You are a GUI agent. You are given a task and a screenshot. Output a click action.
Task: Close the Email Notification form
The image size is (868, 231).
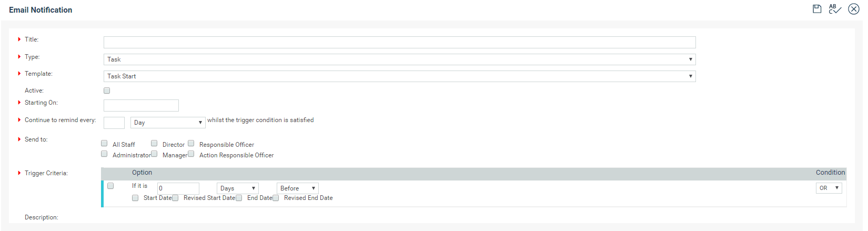click(x=854, y=9)
